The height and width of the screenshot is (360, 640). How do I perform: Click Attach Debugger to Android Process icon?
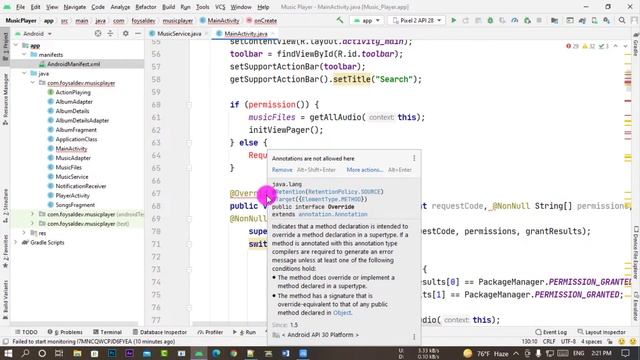[527, 20]
